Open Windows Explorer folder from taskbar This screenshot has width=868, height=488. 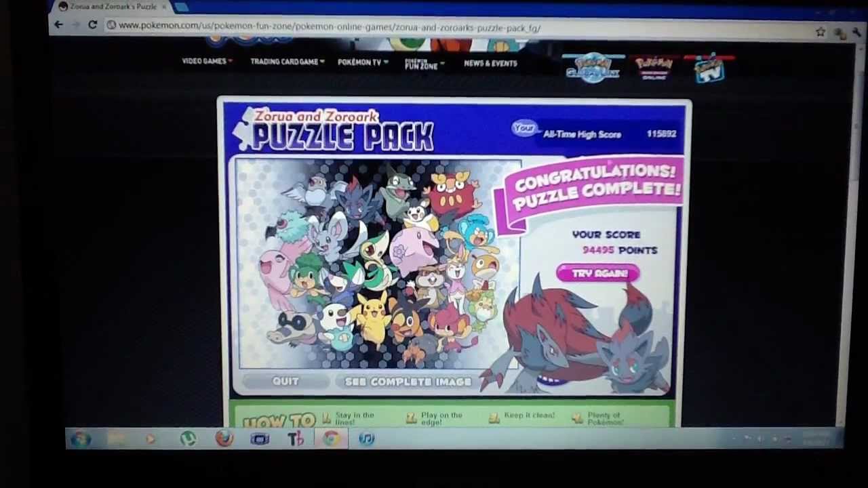click(117, 439)
